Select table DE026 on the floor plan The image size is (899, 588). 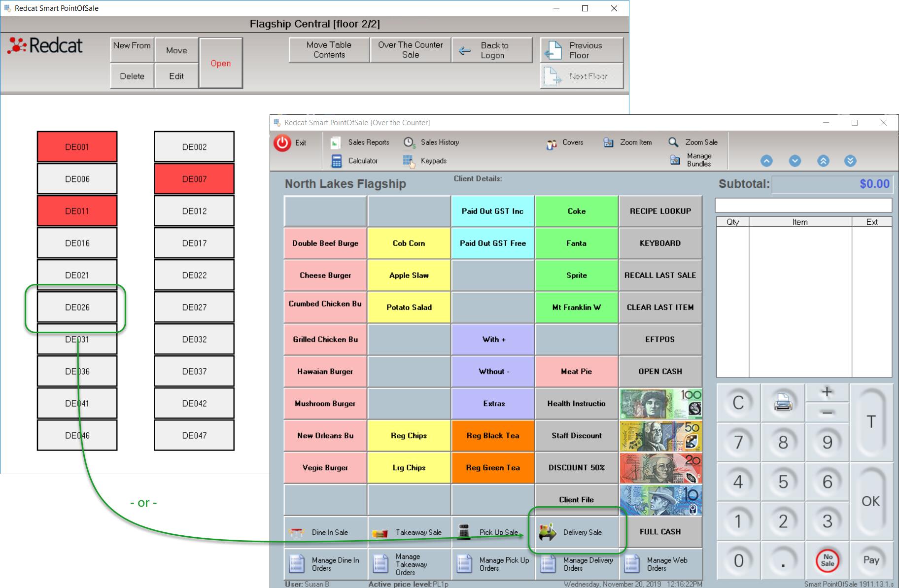[77, 308]
